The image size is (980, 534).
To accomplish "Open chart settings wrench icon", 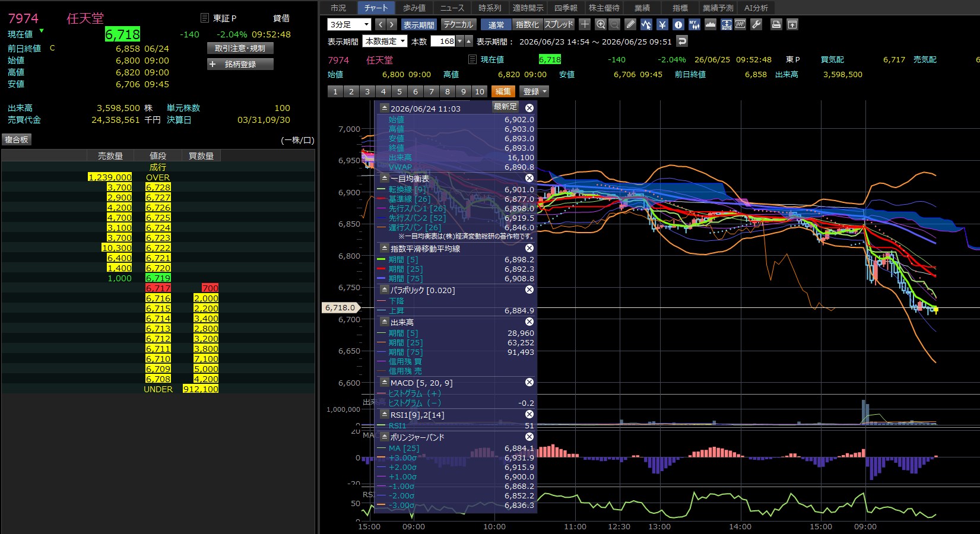I will click(756, 24).
